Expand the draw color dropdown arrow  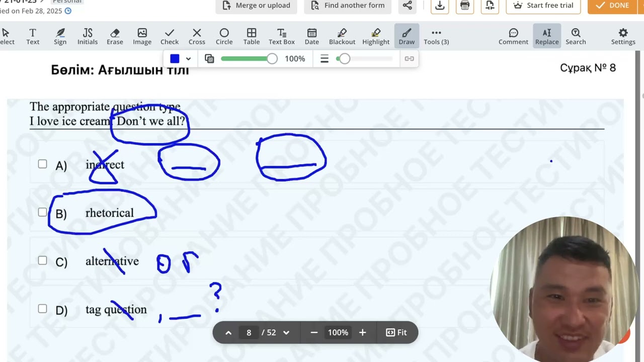188,59
